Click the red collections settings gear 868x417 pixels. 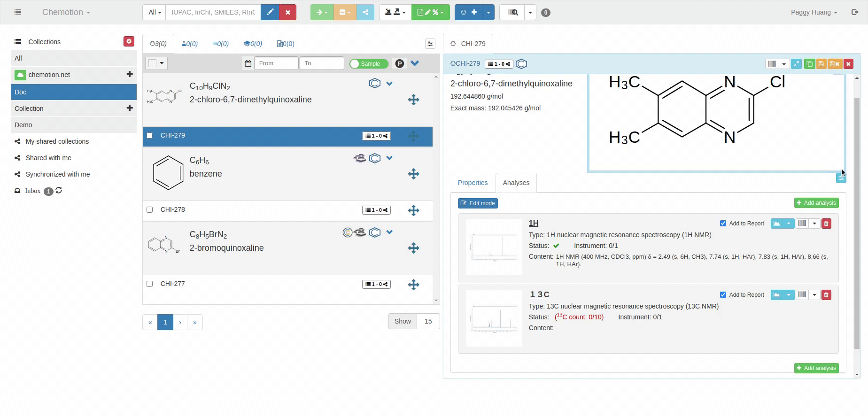pyautogui.click(x=129, y=41)
